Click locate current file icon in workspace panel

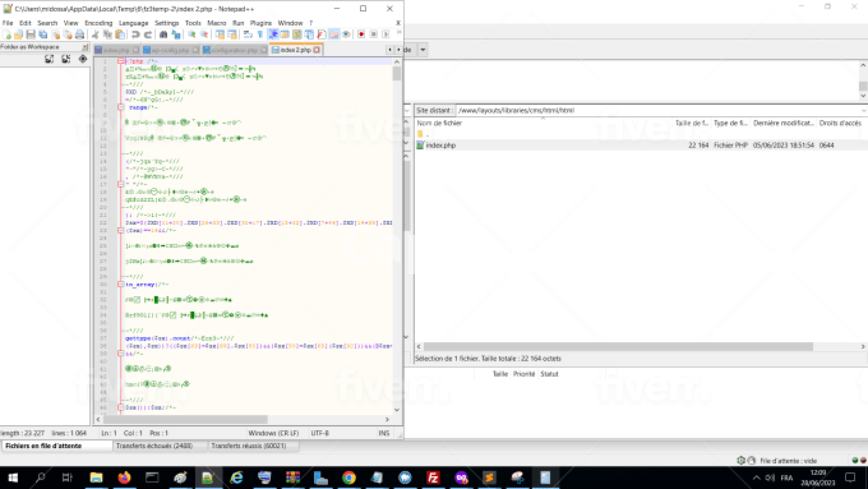83,59
